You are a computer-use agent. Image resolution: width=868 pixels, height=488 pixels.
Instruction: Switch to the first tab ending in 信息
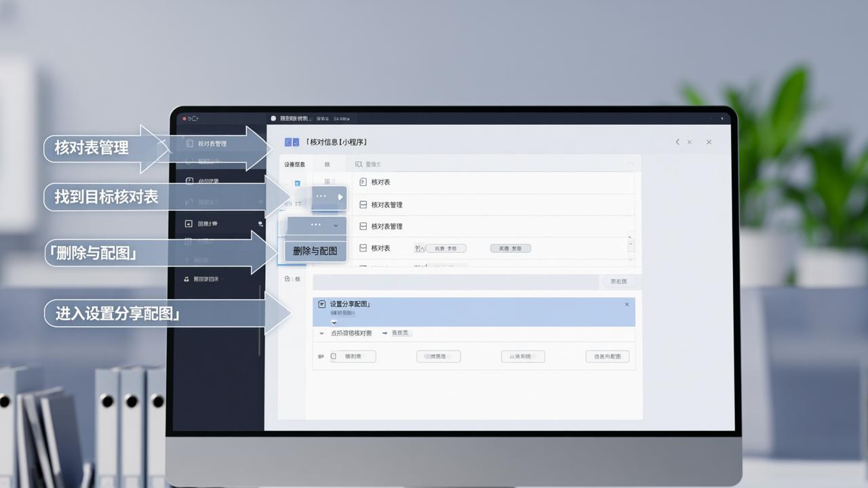294,165
